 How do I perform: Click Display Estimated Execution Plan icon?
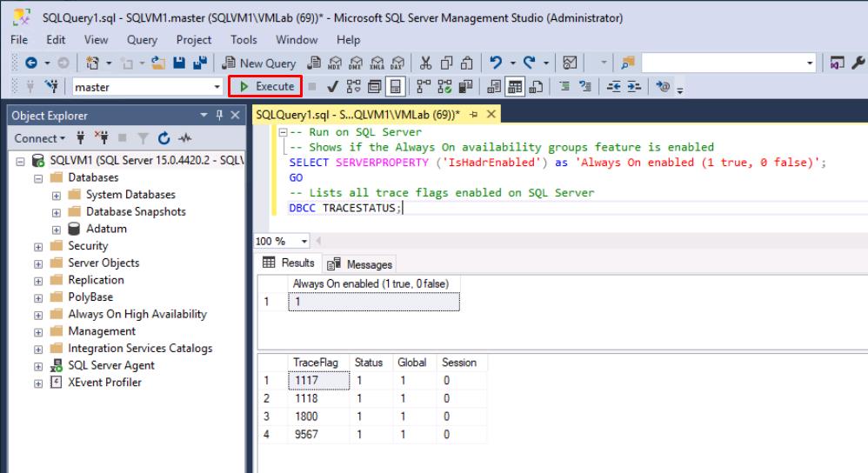pyautogui.click(x=353, y=87)
